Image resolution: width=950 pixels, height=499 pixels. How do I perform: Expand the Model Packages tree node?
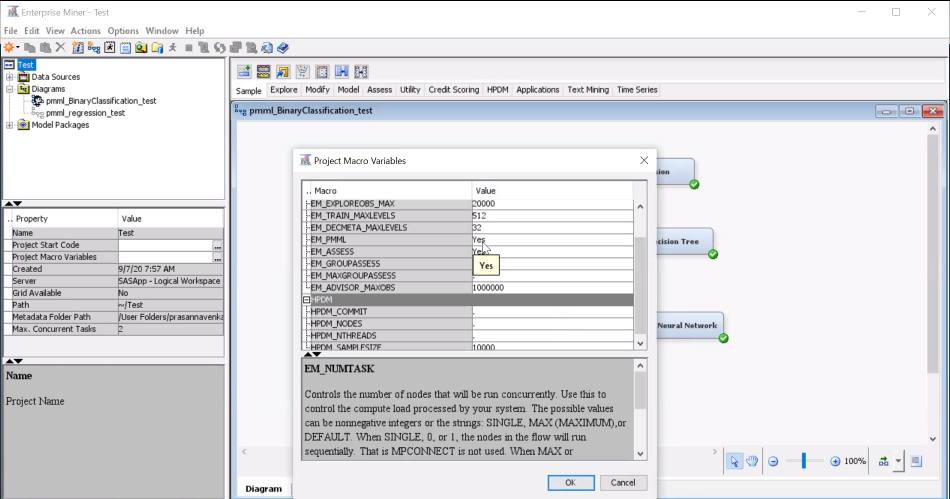10,125
